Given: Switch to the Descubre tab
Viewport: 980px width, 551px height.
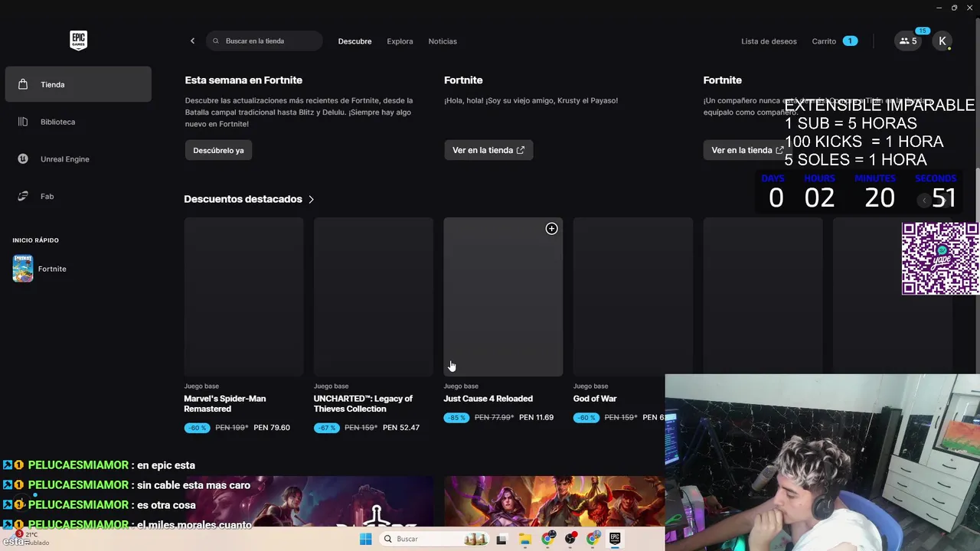Looking at the screenshot, I should point(354,41).
